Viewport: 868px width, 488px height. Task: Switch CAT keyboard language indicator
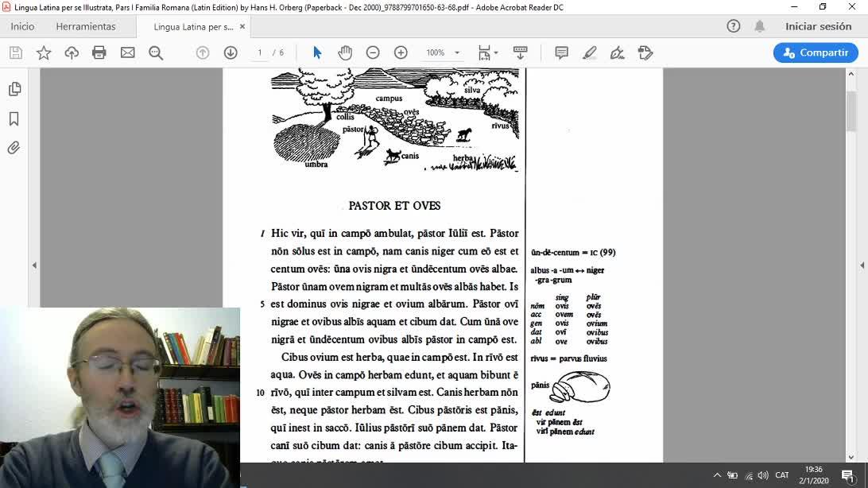781,475
